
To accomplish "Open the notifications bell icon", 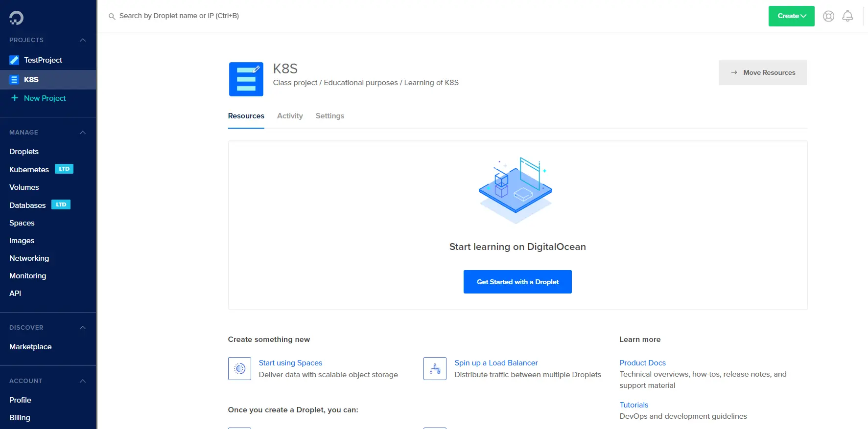I will (x=847, y=16).
